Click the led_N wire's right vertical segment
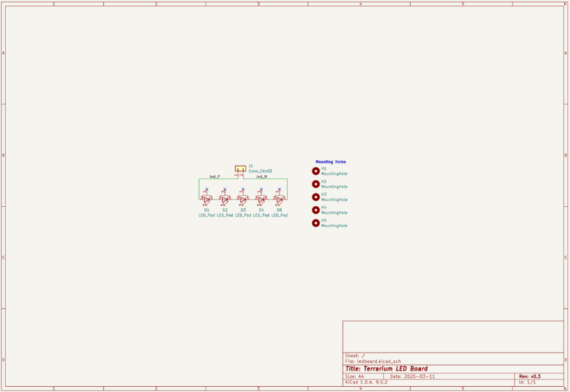This screenshot has height=392, width=570. pyautogui.click(x=287, y=189)
